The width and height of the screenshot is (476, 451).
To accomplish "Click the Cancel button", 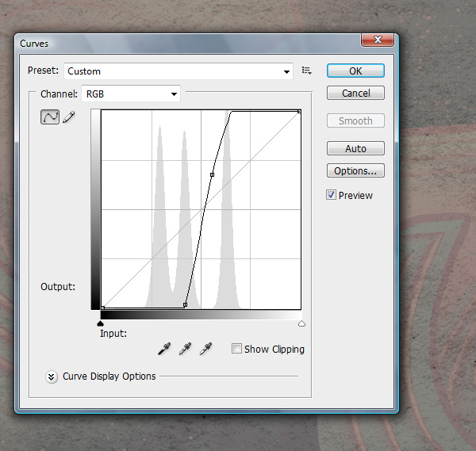I will pyautogui.click(x=355, y=93).
